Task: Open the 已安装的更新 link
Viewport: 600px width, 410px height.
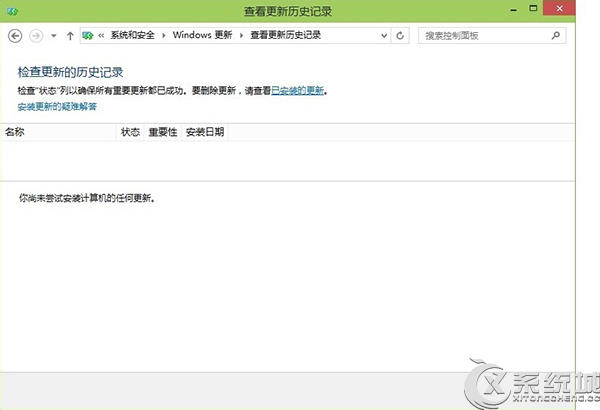Action: pos(298,91)
